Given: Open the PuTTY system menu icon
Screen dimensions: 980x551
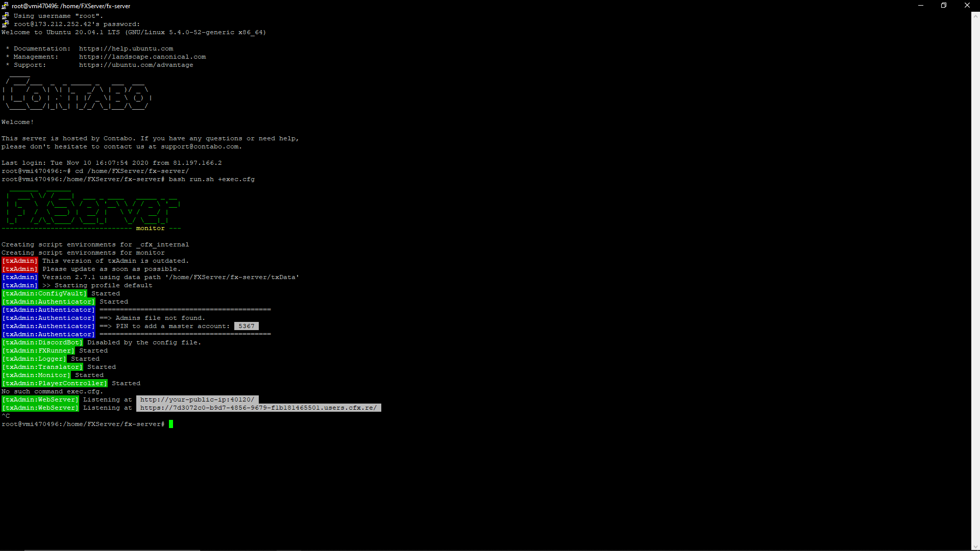Looking at the screenshot, I should point(5,6).
